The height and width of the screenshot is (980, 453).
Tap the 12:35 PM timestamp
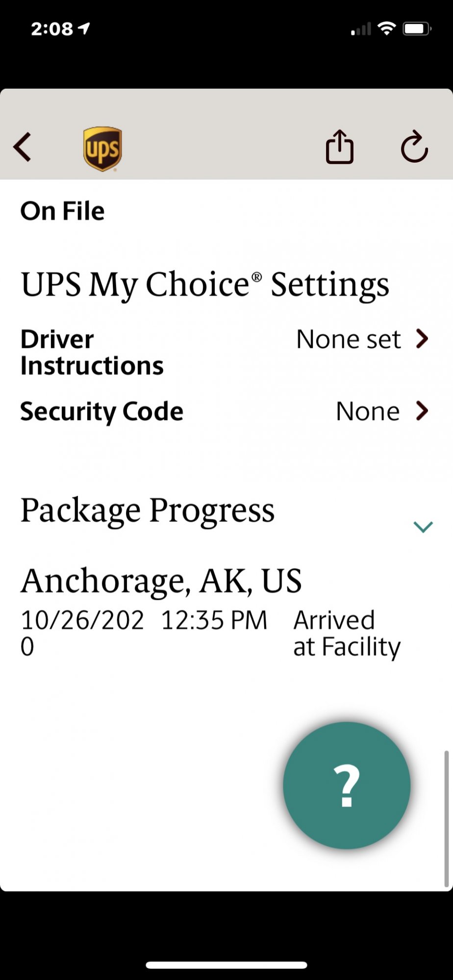click(214, 620)
